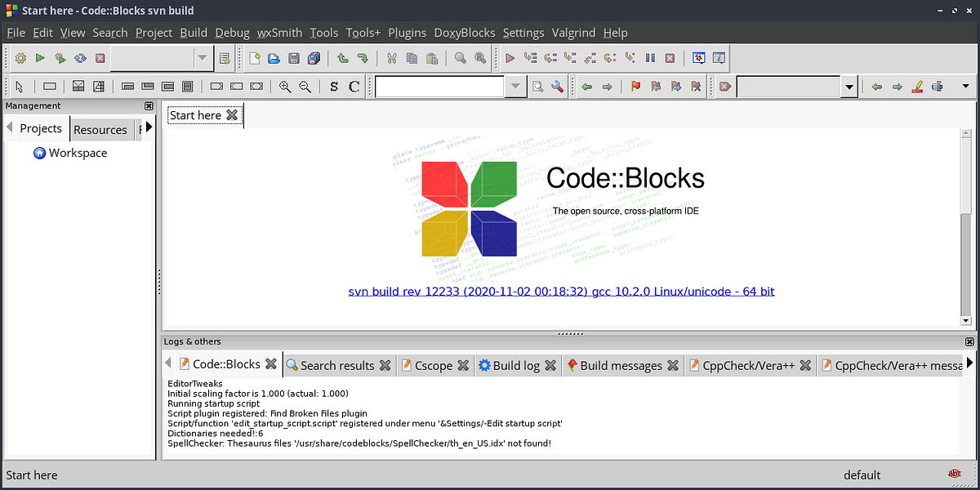Click the Jump forward green arrow
Image resolution: width=980 pixels, height=490 pixels.
607,87
